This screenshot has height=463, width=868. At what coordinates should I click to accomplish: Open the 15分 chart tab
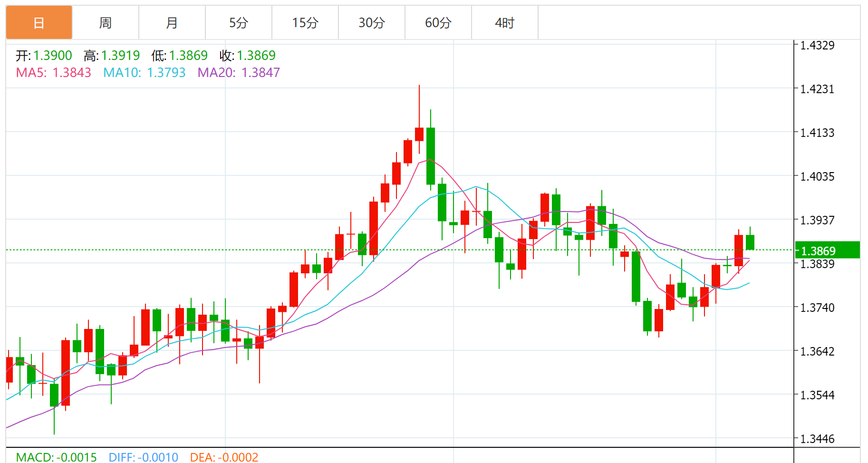tap(305, 22)
